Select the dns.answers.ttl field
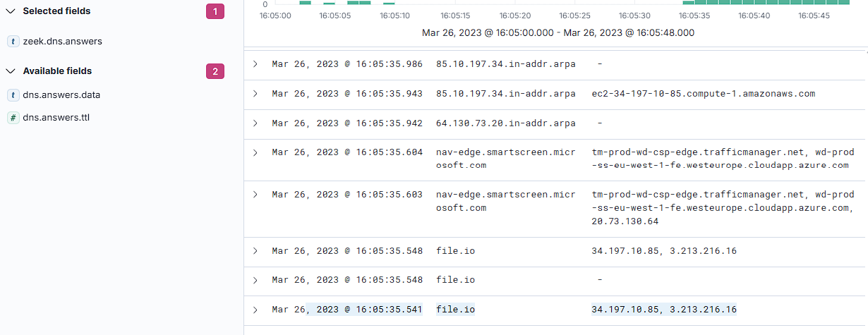Screen dimensions: 868x335 coord(56,117)
